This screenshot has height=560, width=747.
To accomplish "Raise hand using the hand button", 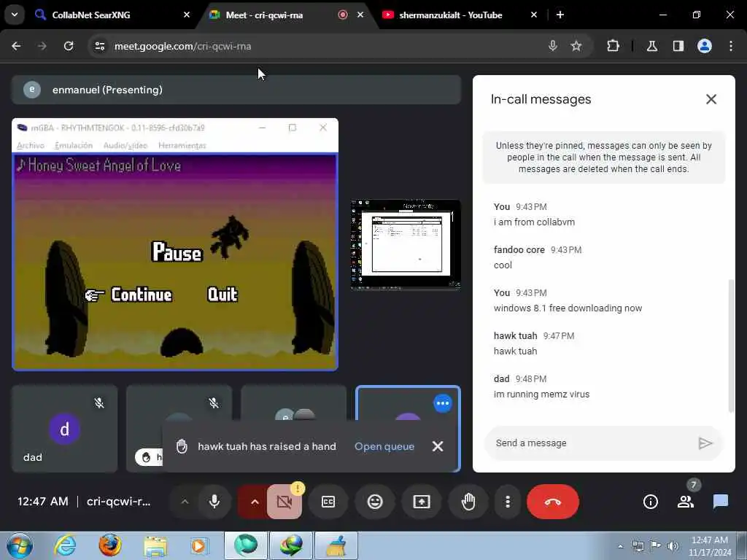I will pyautogui.click(x=468, y=502).
